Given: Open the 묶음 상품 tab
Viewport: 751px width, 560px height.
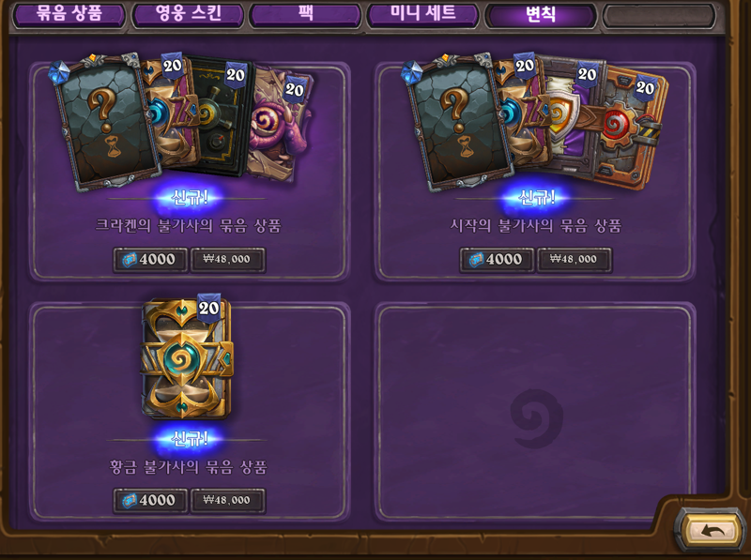Looking at the screenshot, I should (x=69, y=14).
